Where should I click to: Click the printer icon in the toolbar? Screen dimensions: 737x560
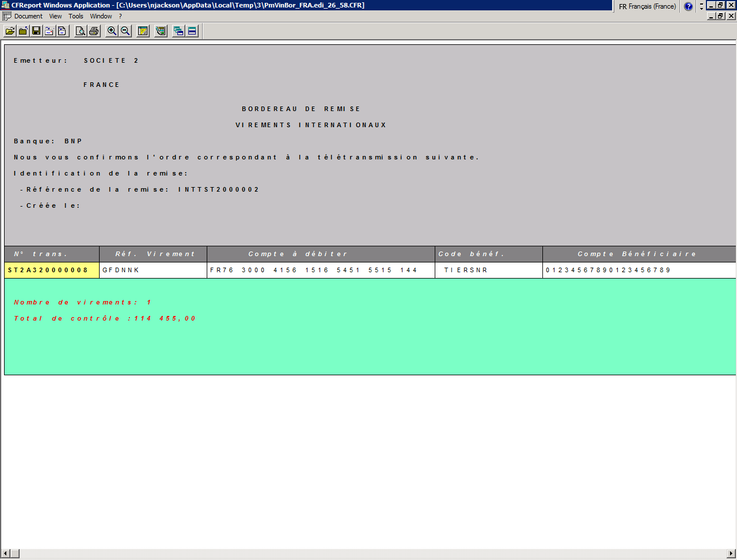[x=94, y=31]
